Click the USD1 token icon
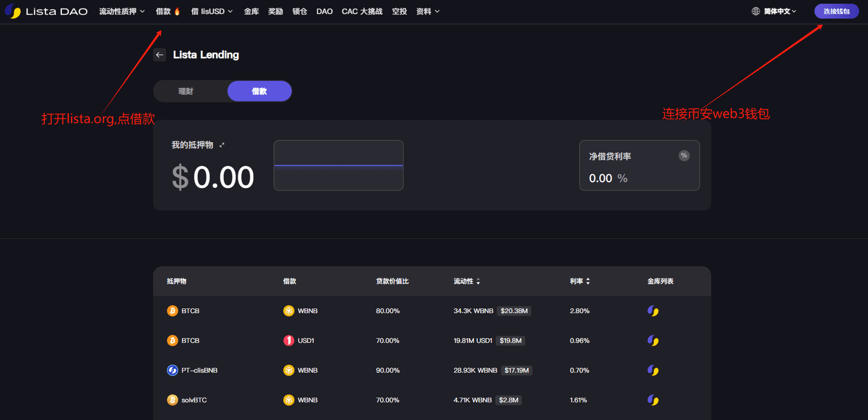Viewport: 868px width, 420px height. click(289, 340)
